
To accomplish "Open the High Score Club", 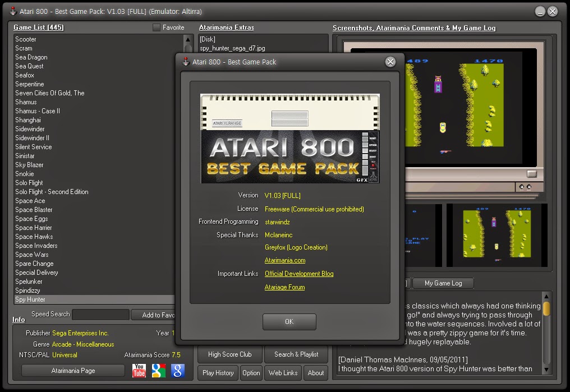I will 230,354.
